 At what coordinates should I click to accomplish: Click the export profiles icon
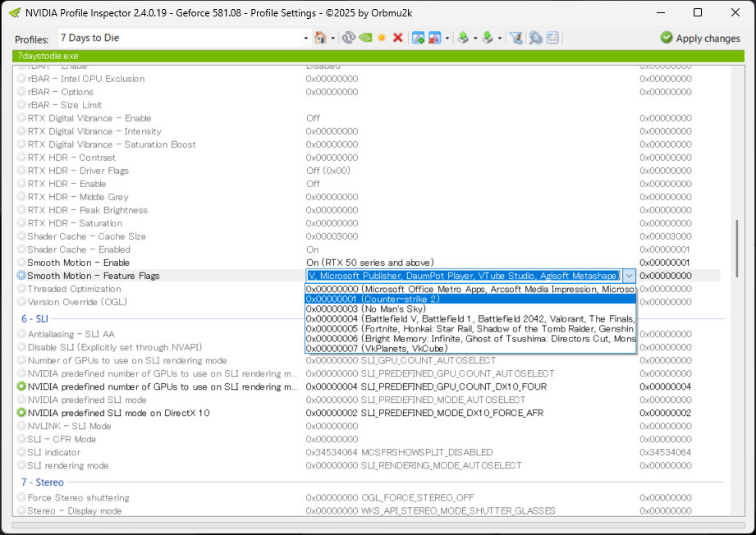(x=463, y=38)
